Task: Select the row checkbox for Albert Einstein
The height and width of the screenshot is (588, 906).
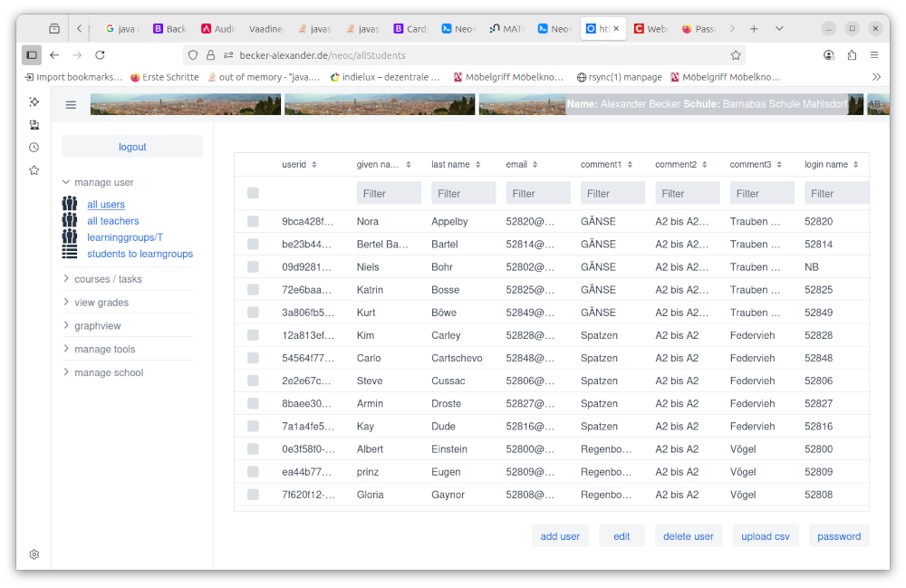Action: [253, 449]
